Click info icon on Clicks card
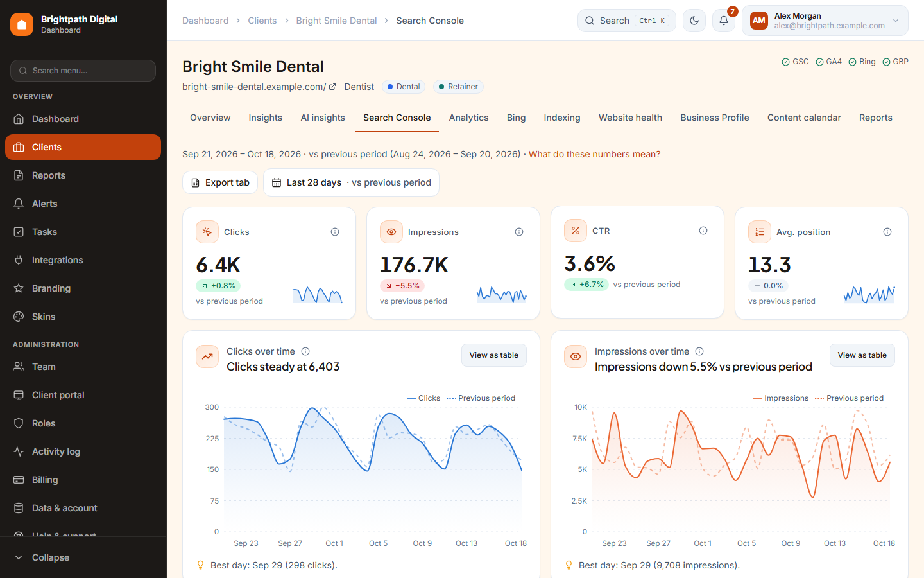 (x=335, y=232)
